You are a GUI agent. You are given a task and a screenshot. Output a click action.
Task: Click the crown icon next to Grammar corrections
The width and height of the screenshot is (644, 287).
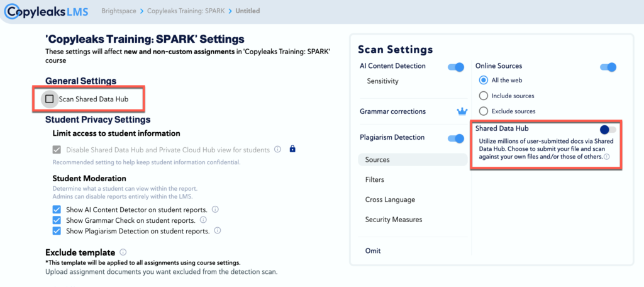[x=462, y=111]
